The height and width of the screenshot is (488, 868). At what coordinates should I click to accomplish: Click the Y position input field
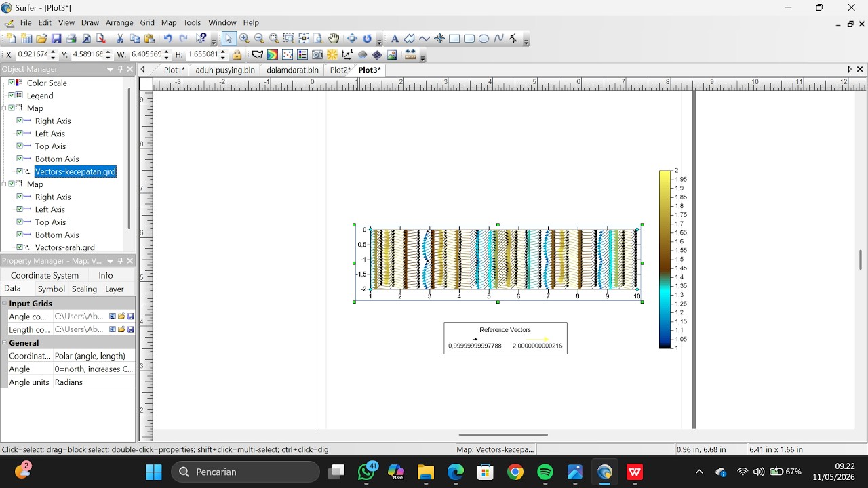[87, 55]
